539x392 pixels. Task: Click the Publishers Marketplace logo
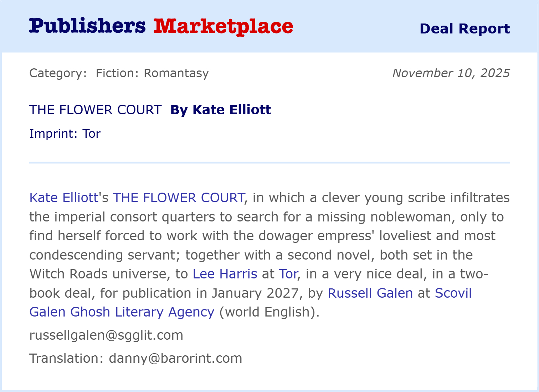click(x=161, y=26)
